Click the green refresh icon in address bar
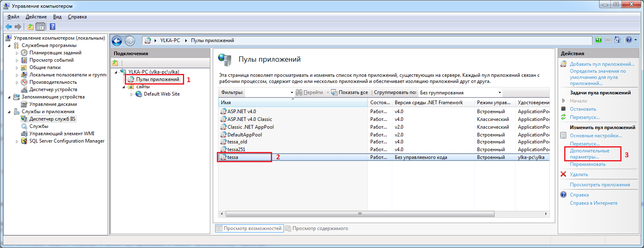 tap(599, 40)
